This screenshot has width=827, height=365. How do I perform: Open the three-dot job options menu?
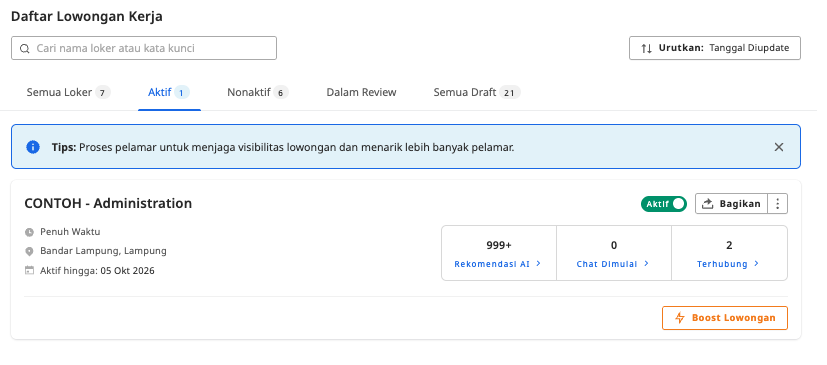(778, 204)
